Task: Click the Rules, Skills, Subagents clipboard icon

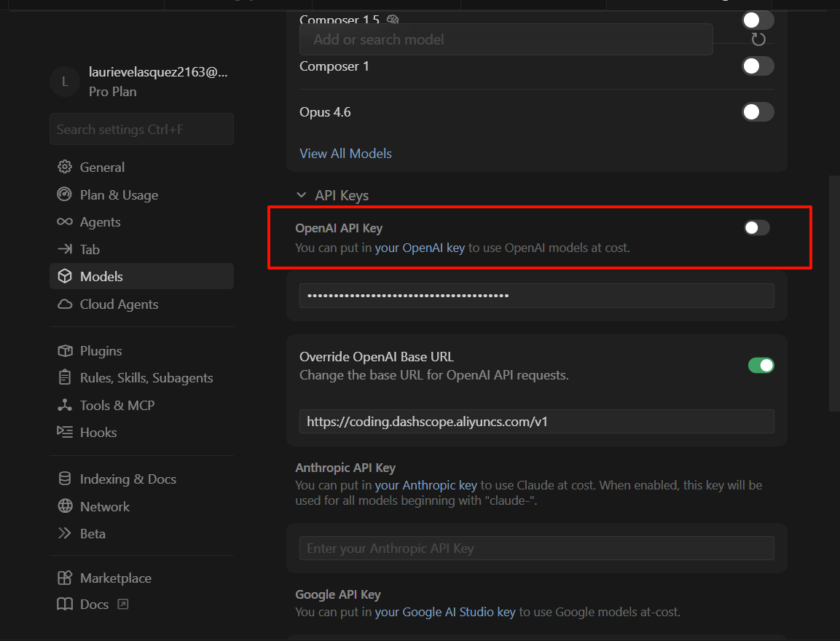Action: 65,377
